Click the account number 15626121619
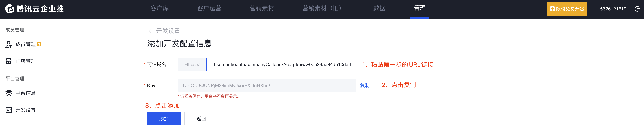This screenshot has height=136, width=644. point(611,9)
